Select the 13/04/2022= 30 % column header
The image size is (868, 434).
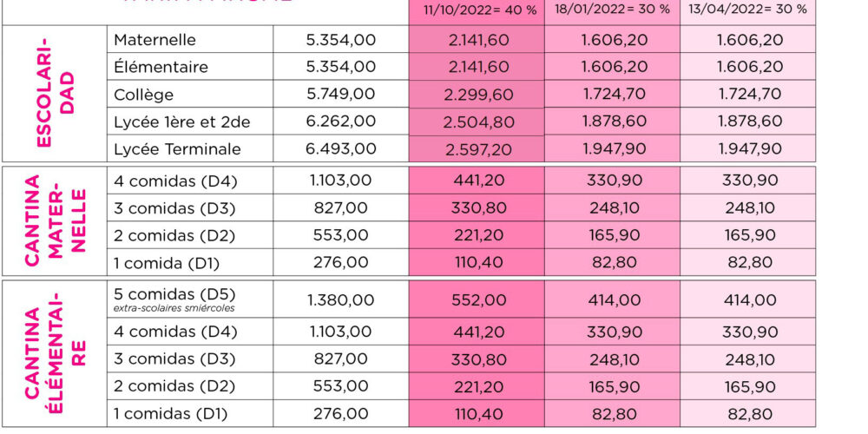pyautogui.click(x=749, y=9)
